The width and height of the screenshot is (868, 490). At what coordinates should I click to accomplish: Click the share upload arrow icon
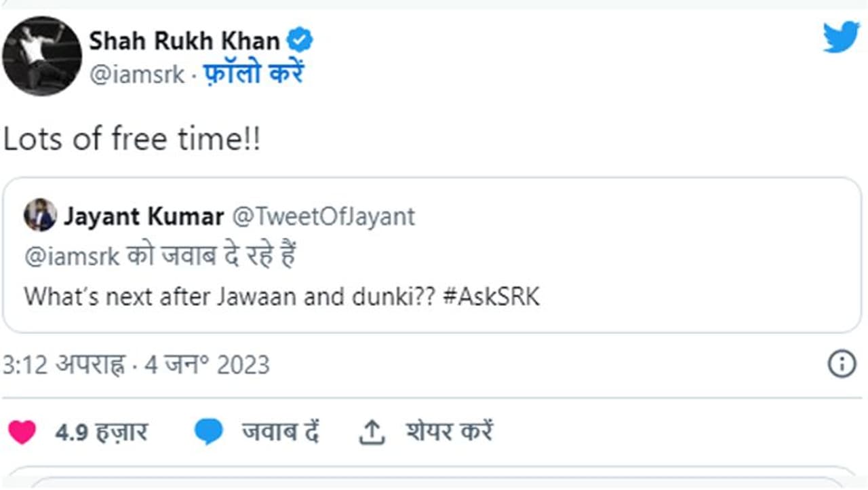point(371,433)
